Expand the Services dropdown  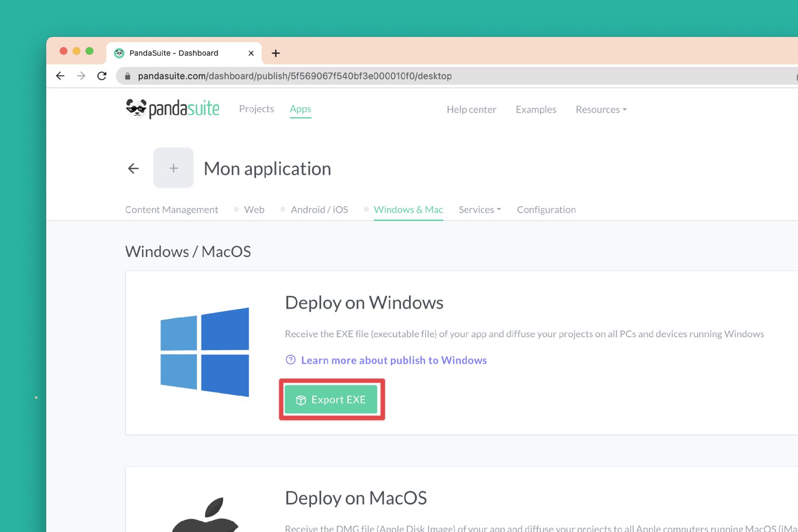479,210
